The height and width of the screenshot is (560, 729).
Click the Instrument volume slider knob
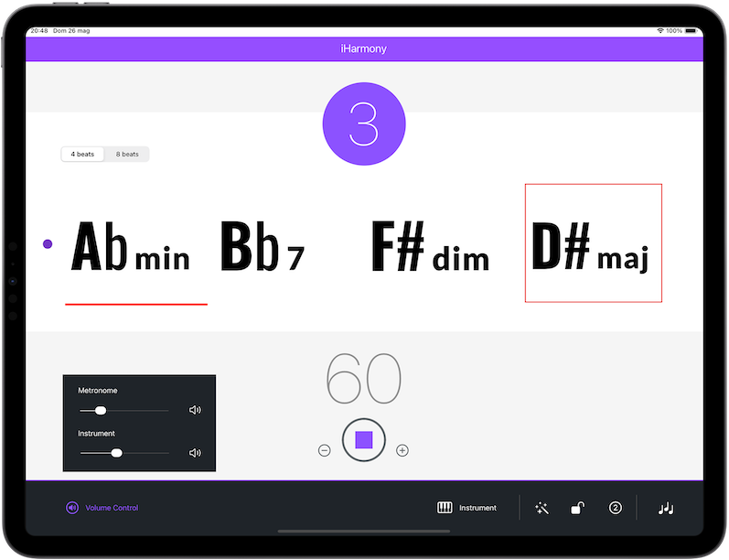tap(117, 453)
